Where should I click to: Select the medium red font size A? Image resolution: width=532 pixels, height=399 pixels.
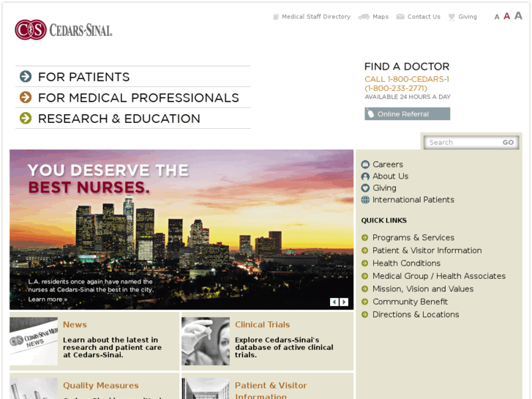coord(506,16)
